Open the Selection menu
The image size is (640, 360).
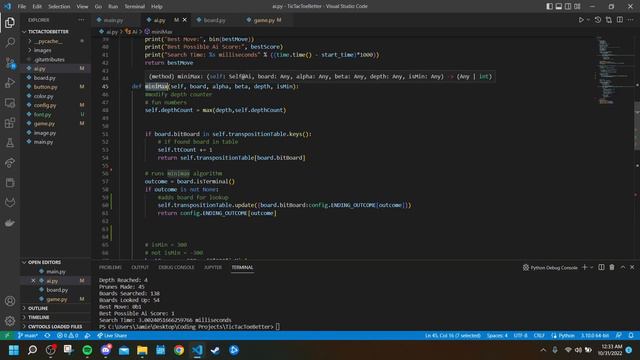coord(59,6)
